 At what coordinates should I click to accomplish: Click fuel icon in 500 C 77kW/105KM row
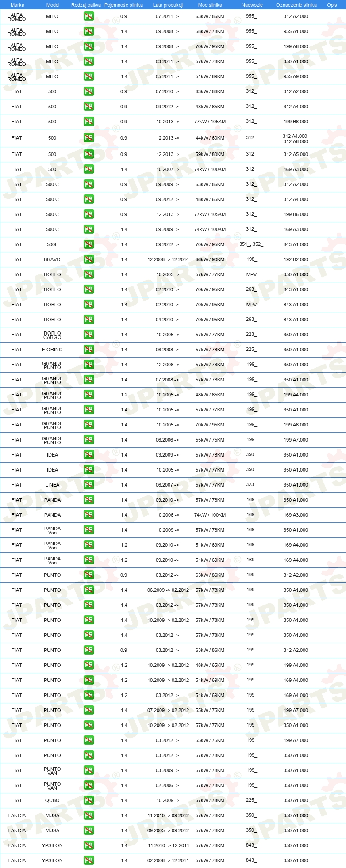[x=88, y=214]
